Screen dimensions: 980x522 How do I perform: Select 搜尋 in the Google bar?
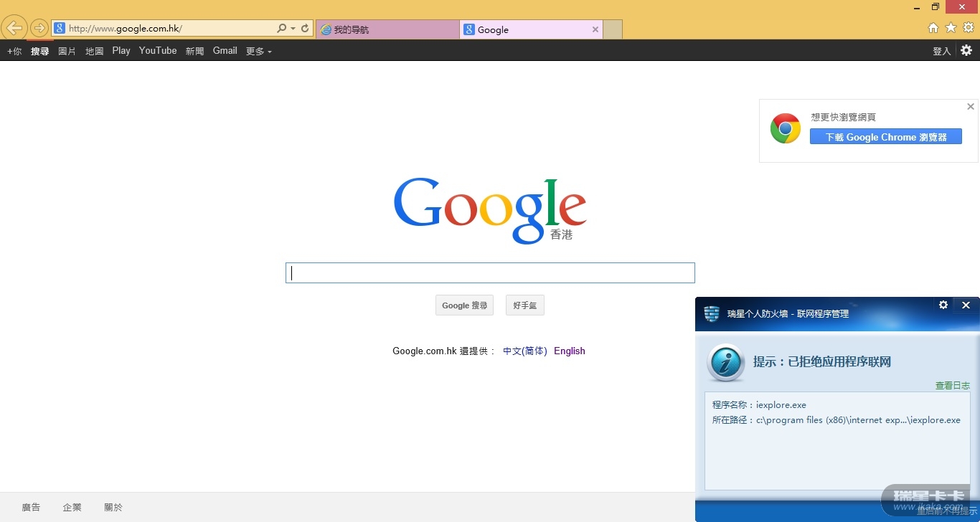(x=40, y=51)
